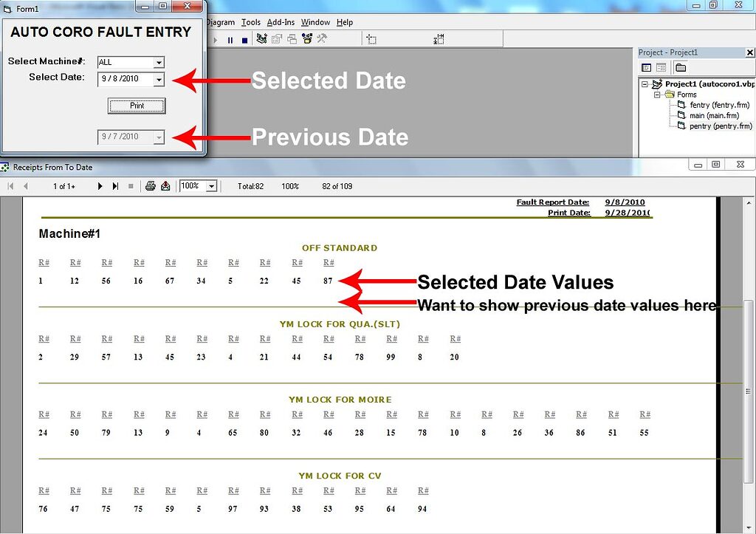Viewport: 756px width, 534px height.
Task: Stop the running project with the End icon
Action: tap(244, 39)
